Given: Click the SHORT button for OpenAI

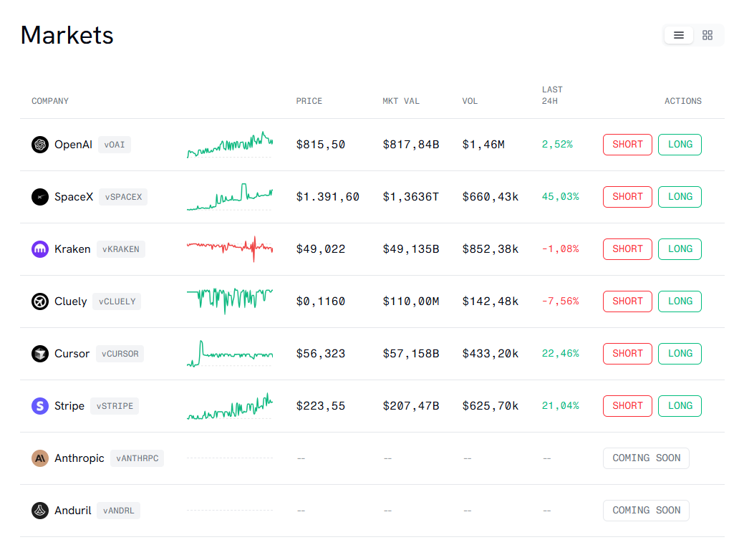Looking at the screenshot, I should click(x=627, y=144).
